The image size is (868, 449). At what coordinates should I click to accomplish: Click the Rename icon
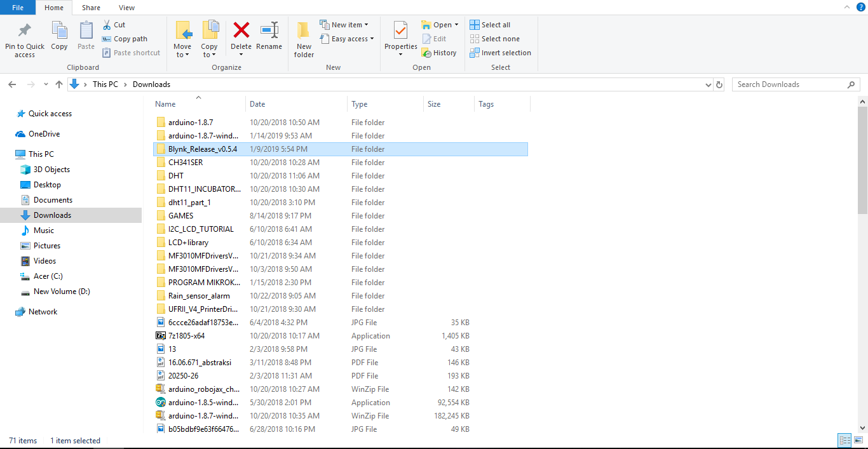(269, 30)
